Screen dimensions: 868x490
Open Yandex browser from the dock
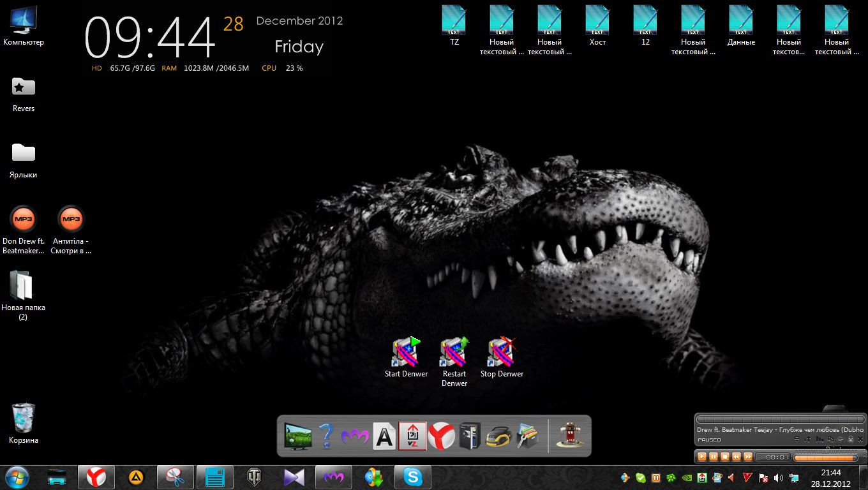441,436
